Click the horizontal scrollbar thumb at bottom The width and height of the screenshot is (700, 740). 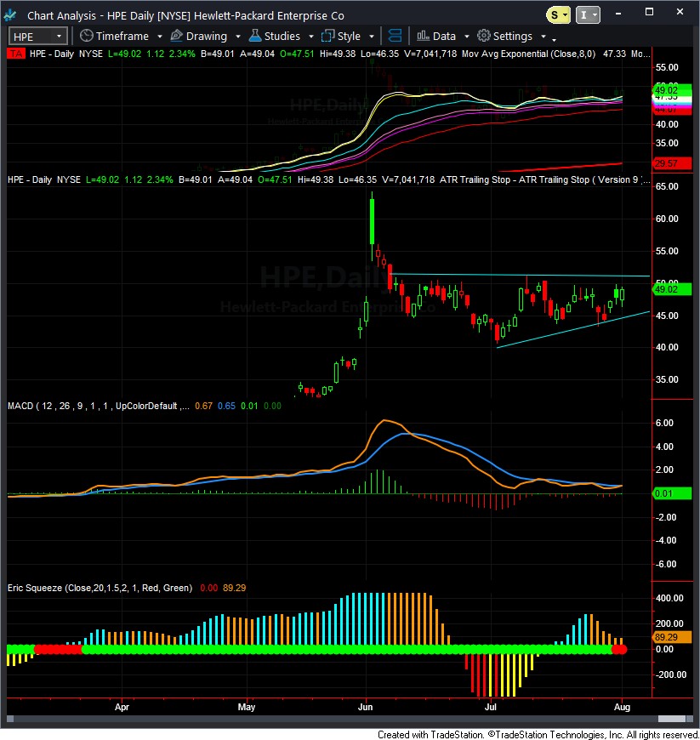pyautogui.click(x=671, y=719)
